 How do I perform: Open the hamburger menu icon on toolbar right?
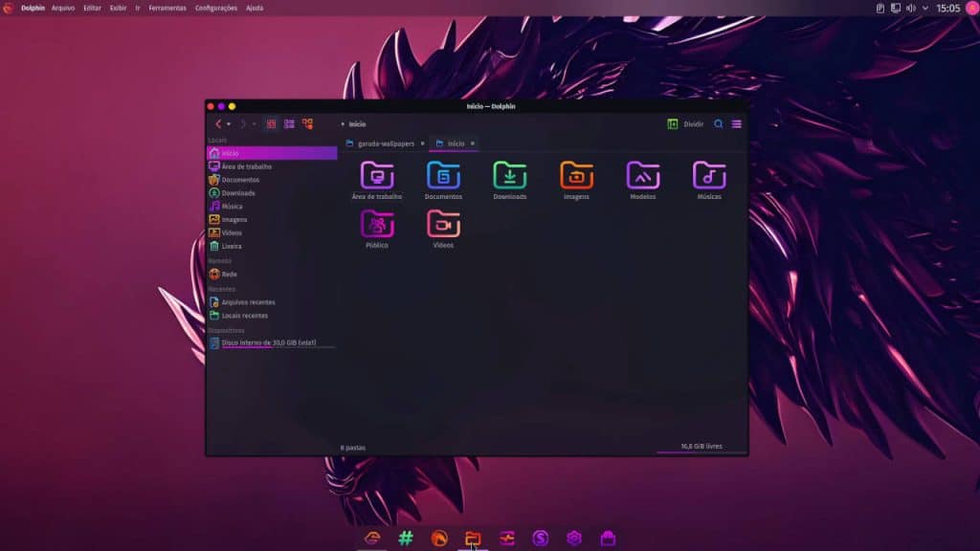tap(737, 123)
